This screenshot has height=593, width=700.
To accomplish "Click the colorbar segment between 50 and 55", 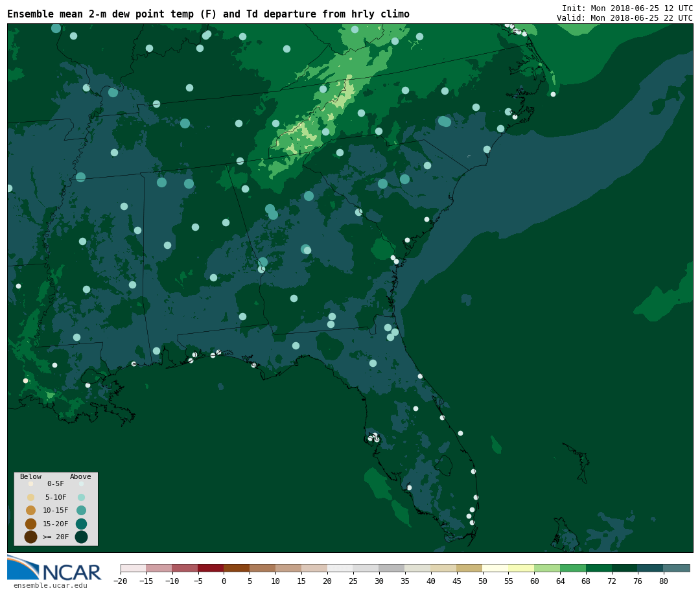I will tap(496, 568).
